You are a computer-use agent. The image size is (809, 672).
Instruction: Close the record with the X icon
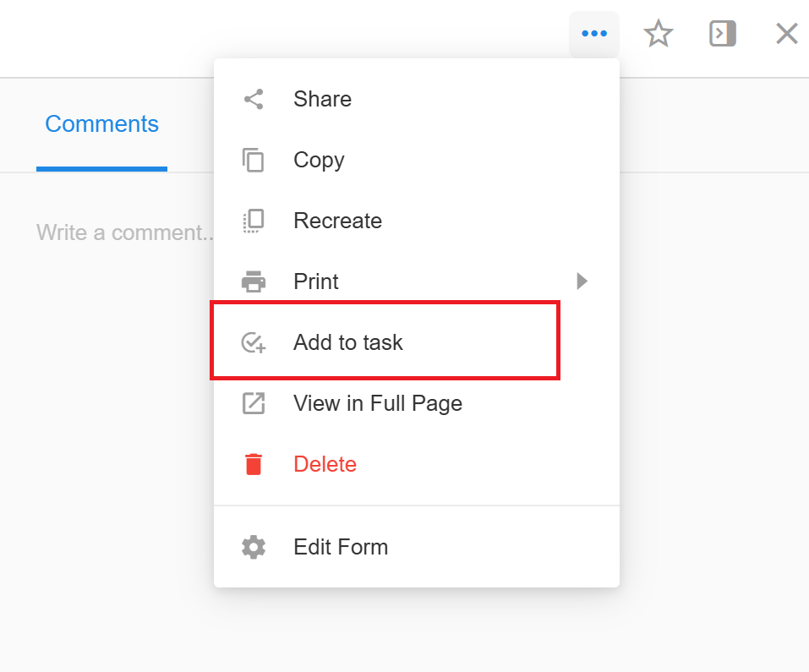click(x=786, y=34)
